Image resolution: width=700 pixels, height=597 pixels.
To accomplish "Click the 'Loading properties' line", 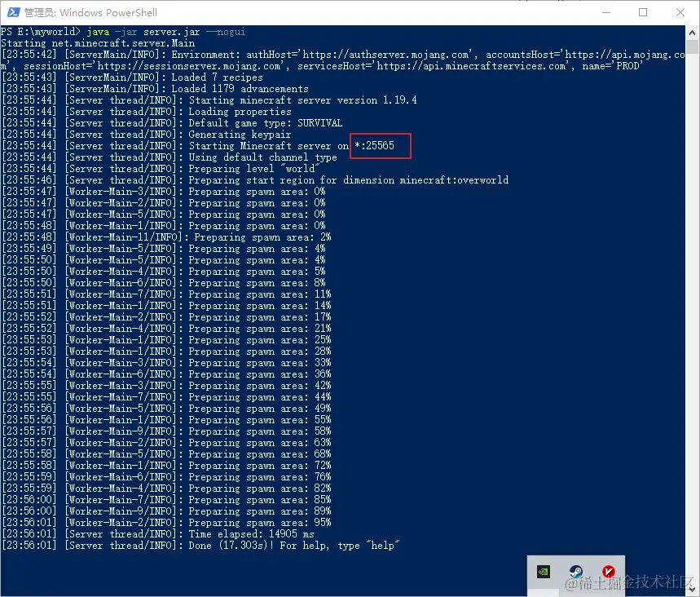I will [x=147, y=112].
